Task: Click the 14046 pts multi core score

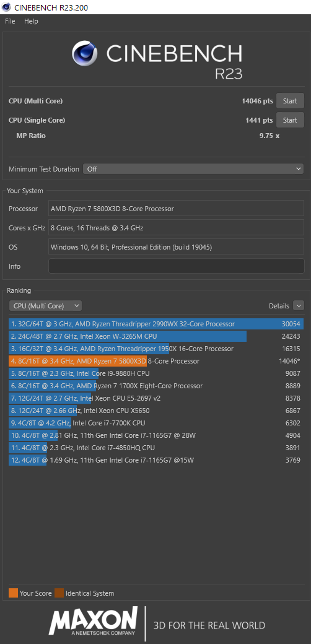Action: [x=257, y=101]
